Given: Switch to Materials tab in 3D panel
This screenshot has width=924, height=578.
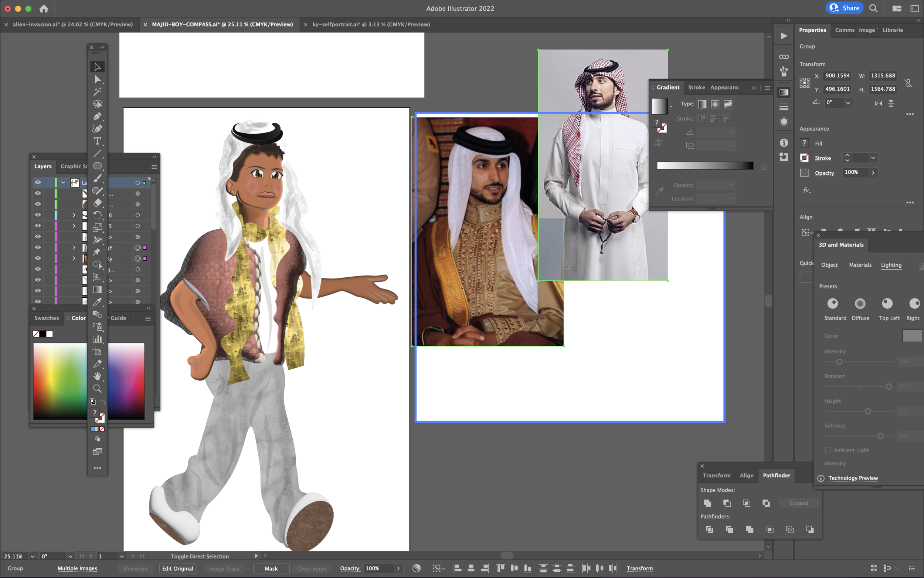Looking at the screenshot, I should [x=860, y=265].
